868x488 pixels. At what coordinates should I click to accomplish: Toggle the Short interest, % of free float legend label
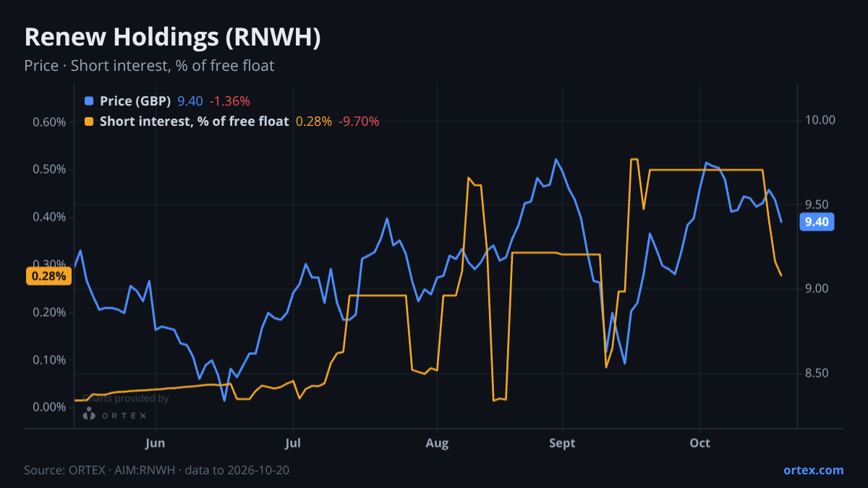click(x=195, y=121)
